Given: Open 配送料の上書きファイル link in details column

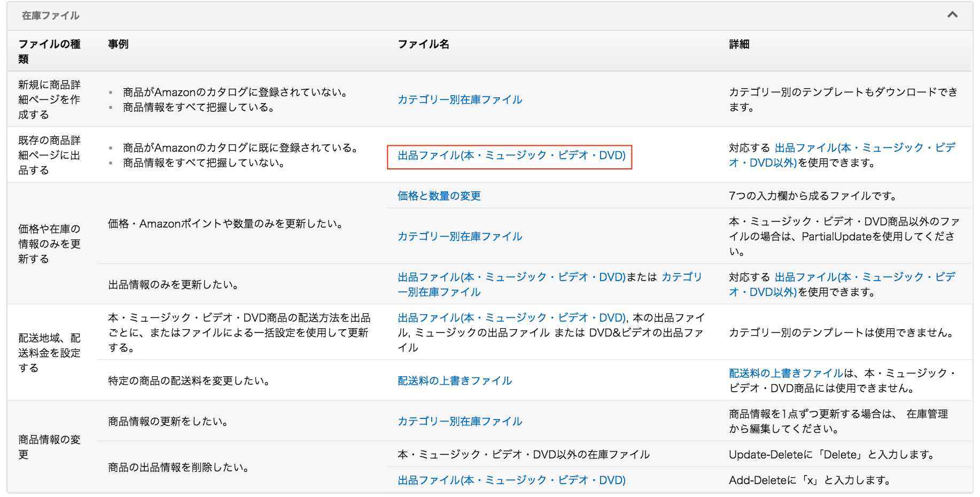Looking at the screenshot, I should [786, 374].
